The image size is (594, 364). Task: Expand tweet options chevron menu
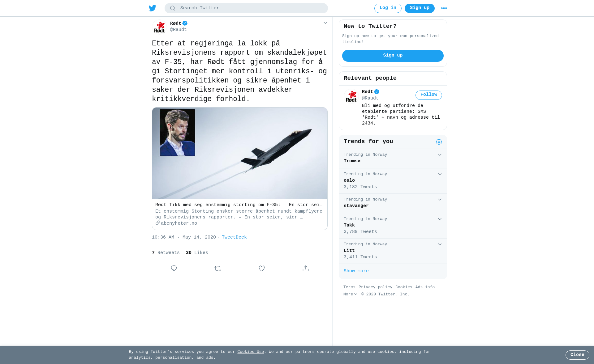[325, 23]
